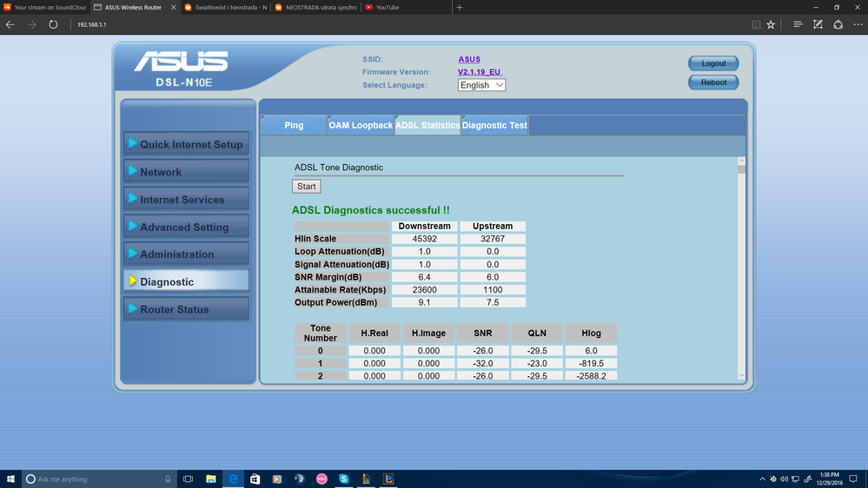Screen dimensions: 868x488
Task: Click firmware version V2.1.19_EU link
Action: pyautogui.click(x=480, y=72)
